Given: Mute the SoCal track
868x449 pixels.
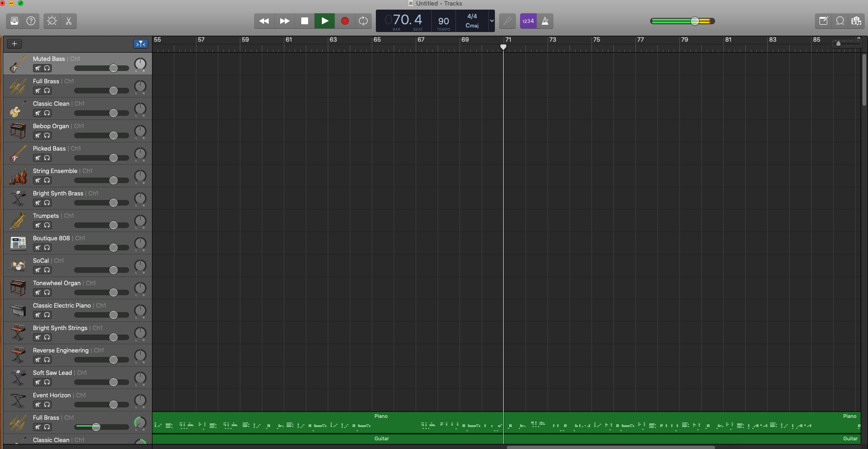Looking at the screenshot, I should tap(38, 270).
